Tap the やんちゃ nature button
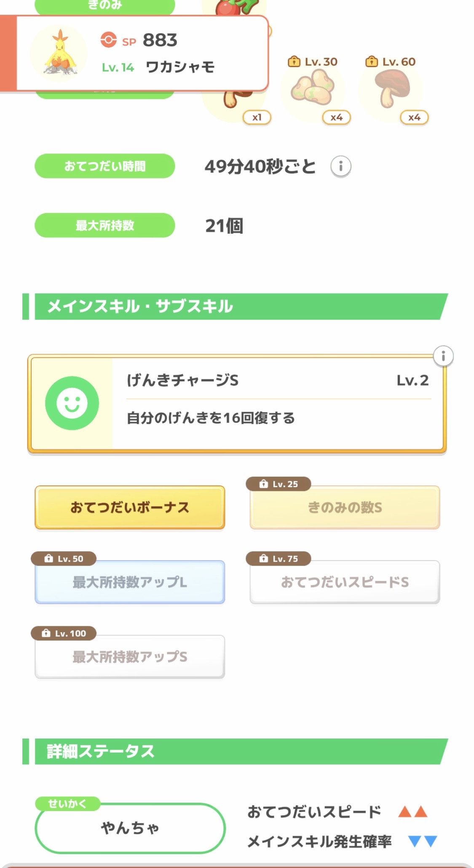474x868 pixels. click(x=130, y=828)
